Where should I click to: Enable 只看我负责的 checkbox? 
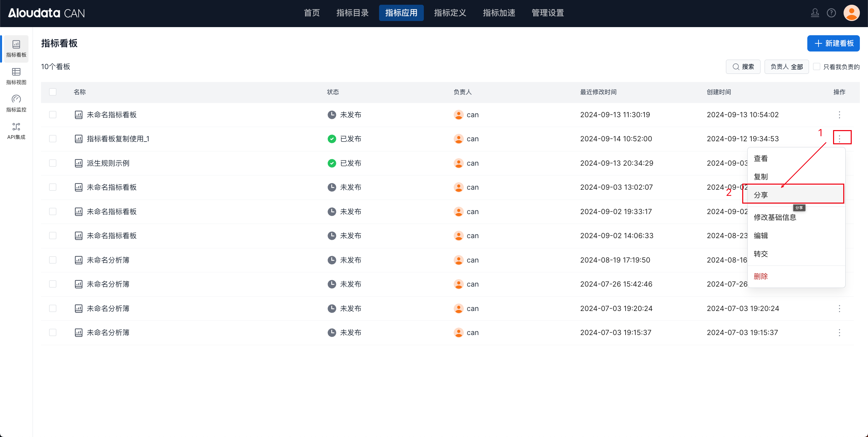817,67
